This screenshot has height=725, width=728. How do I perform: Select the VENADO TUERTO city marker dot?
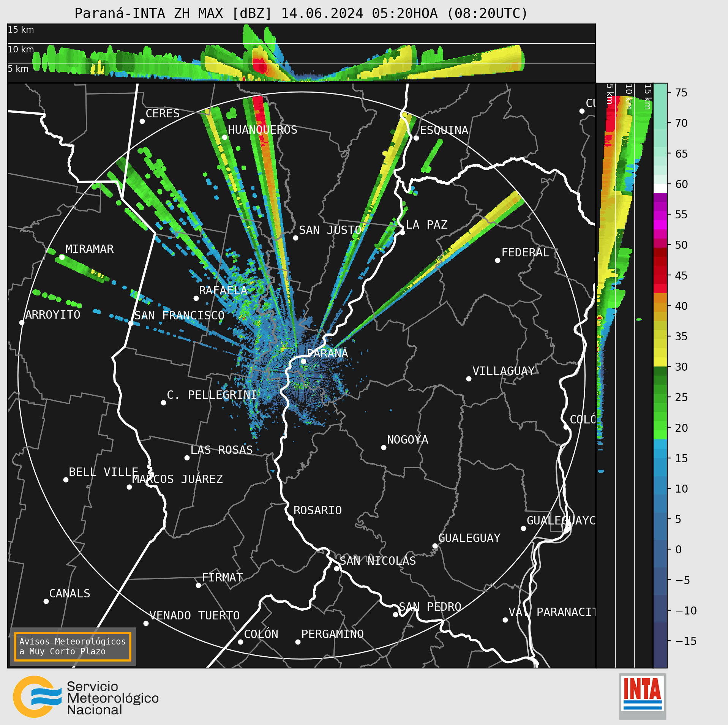coord(146,623)
